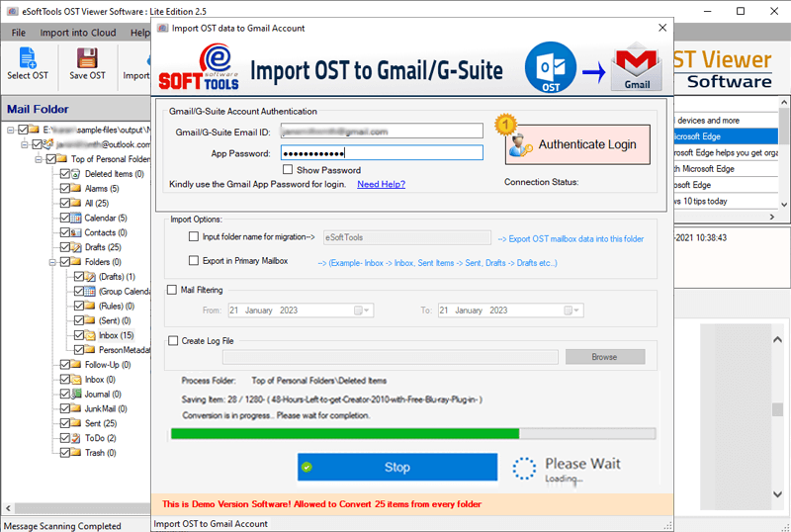The width and height of the screenshot is (791, 532).
Task: Click the Stop button
Action: [x=397, y=467]
